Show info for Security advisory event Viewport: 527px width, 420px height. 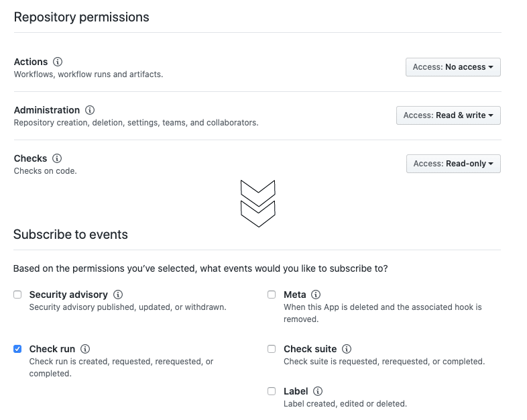(118, 295)
